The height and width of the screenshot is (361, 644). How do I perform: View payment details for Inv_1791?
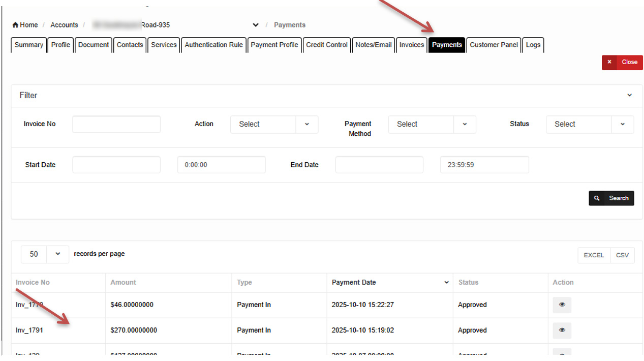coord(562,330)
